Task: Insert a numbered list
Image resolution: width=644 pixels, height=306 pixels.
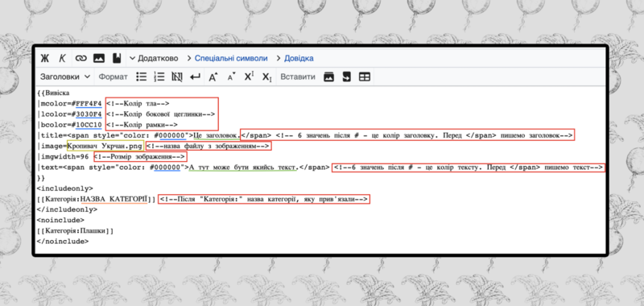Action: (159, 76)
